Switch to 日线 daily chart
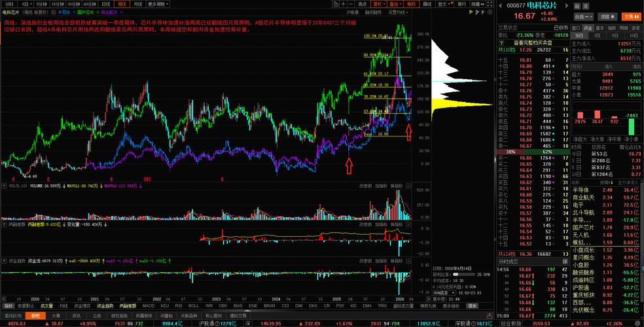This screenshot has height=327, width=644. (105, 4)
